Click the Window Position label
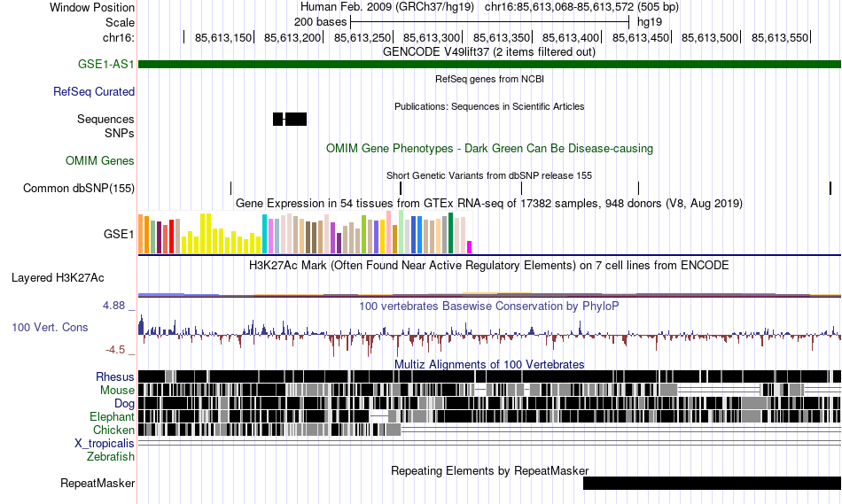842x504 pixels. click(92, 7)
